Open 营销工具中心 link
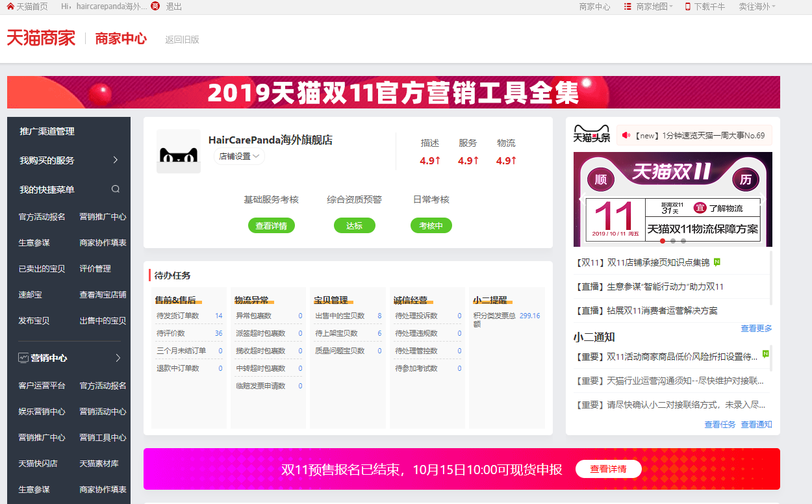 103,437
